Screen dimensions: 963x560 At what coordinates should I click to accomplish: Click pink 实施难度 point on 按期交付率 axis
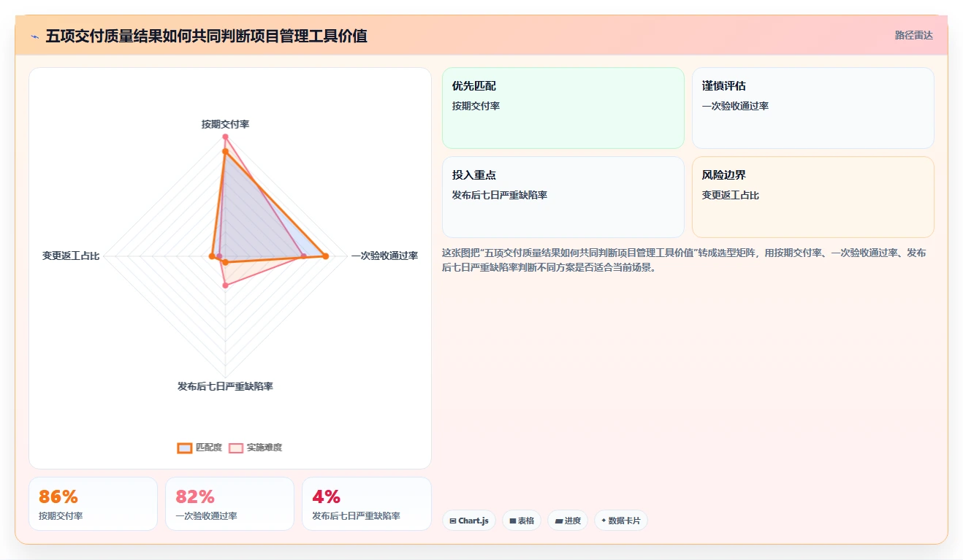pyautogui.click(x=225, y=137)
